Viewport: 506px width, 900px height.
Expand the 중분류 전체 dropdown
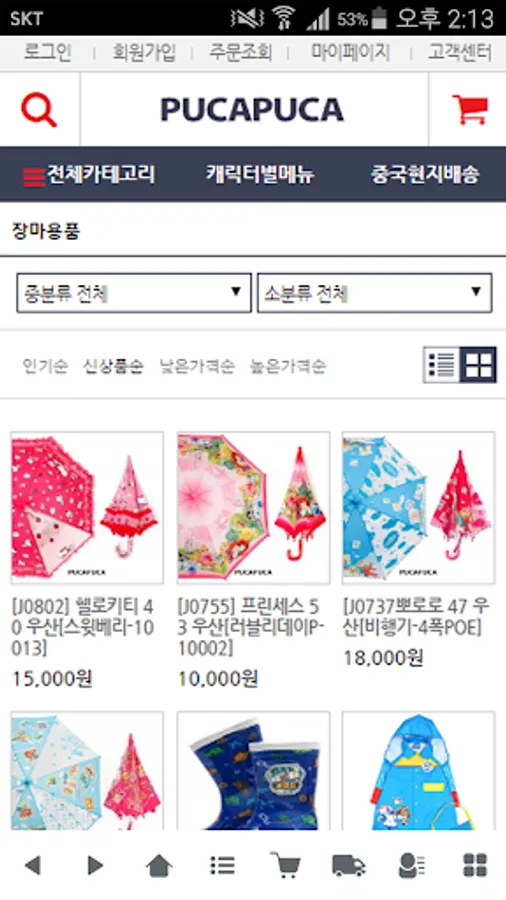click(x=134, y=293)
